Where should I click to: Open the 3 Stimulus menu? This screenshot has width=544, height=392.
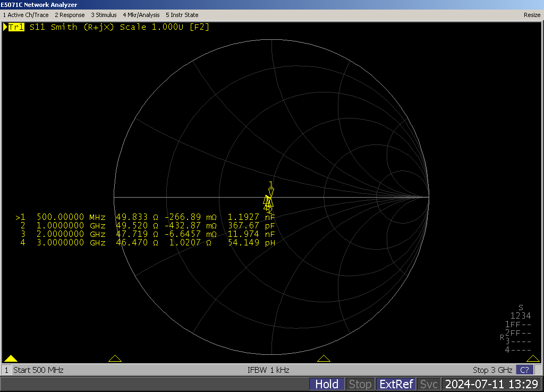104,15
